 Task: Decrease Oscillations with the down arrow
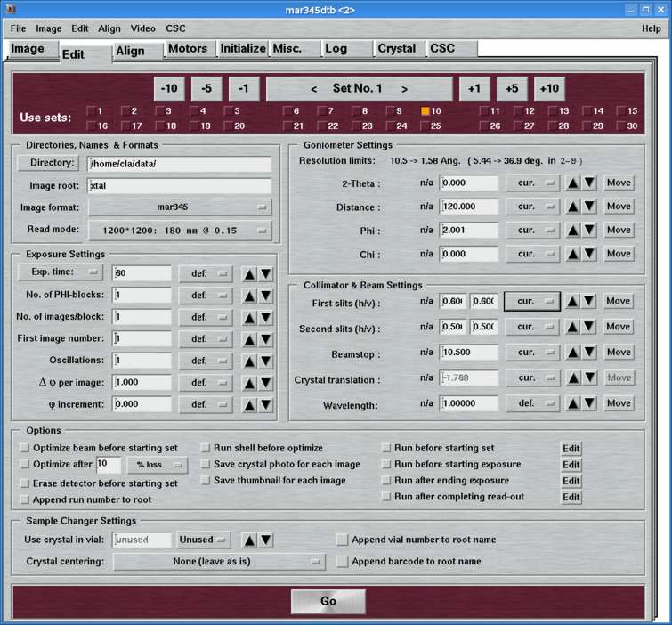pyautogui.click(x=266, y=361)
